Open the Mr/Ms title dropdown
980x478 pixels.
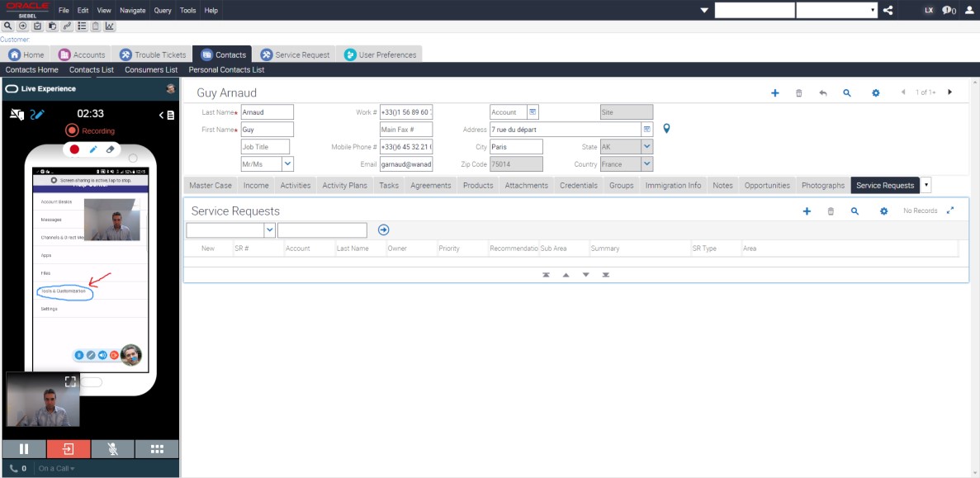[287, 163]
